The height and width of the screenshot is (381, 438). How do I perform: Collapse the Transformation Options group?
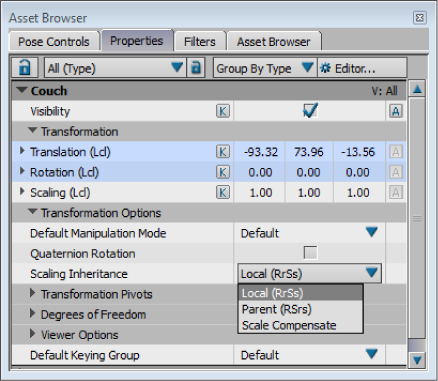[32, 212]
